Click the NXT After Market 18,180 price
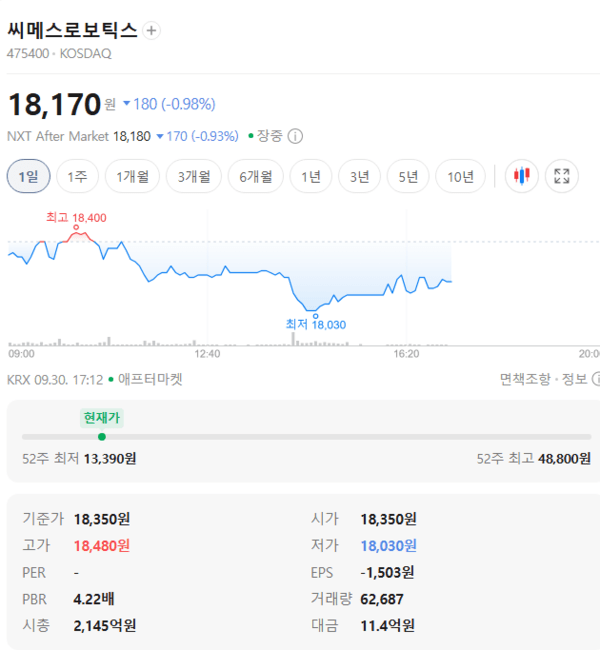The width and height of the screenshot is (600, 650). [x=132, y=136]
